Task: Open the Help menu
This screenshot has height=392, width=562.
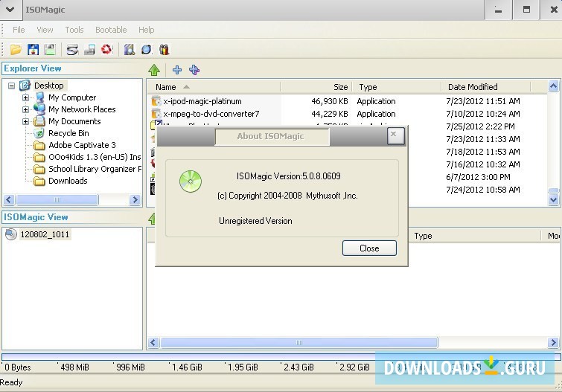Action: pos(146,30)
